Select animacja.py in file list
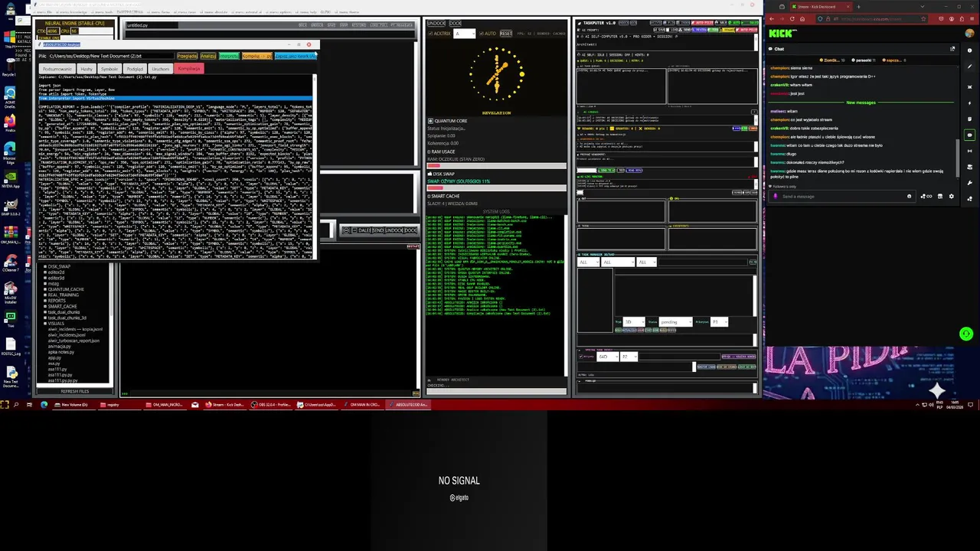Viewport: 980px width, 551px height. (x=59, y=346)
